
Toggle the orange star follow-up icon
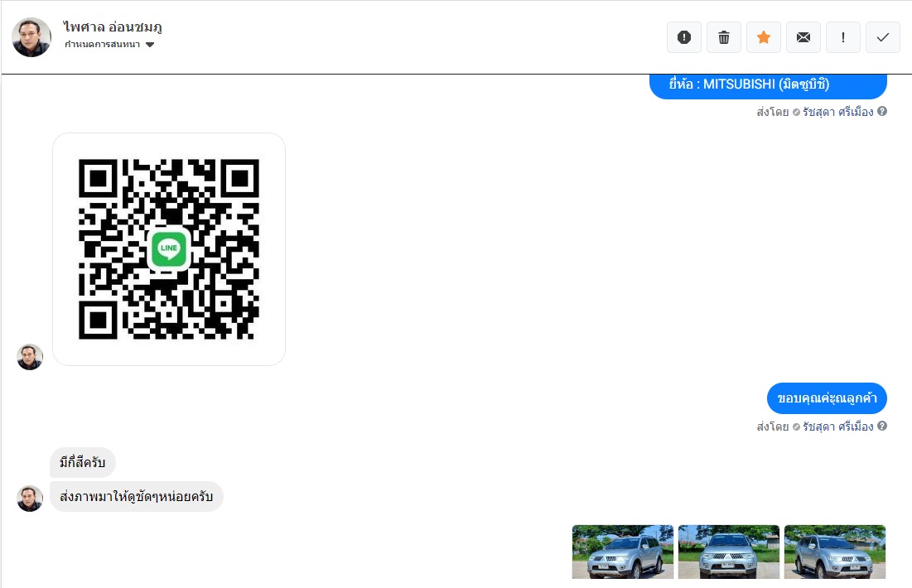click(764, 37)
